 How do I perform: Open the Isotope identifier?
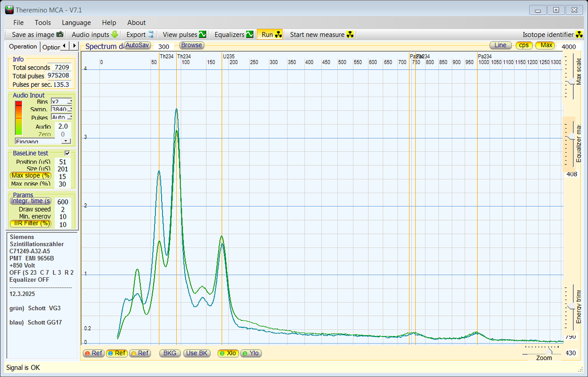click(x=554, y=34)
